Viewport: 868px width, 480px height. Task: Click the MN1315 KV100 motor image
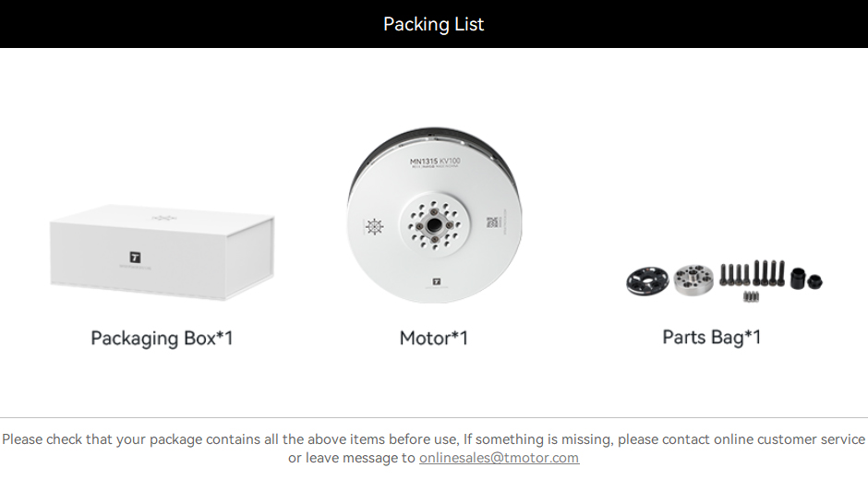point(435,215)
